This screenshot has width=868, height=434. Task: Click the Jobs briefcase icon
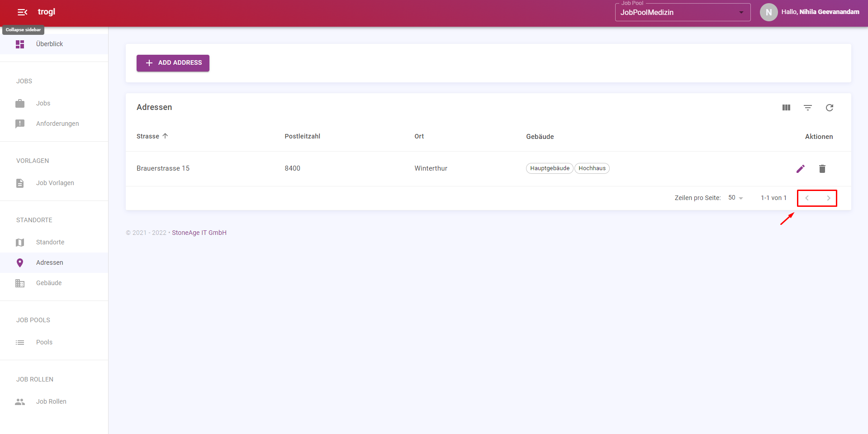point(20,103)
